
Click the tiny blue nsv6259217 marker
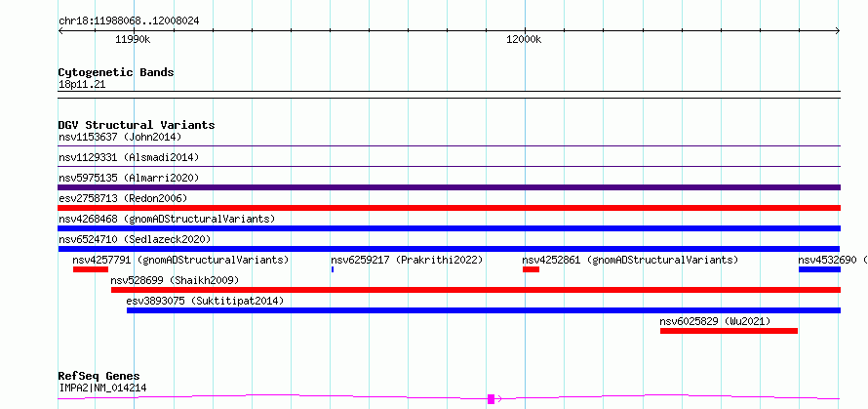(x=333, y=269)
